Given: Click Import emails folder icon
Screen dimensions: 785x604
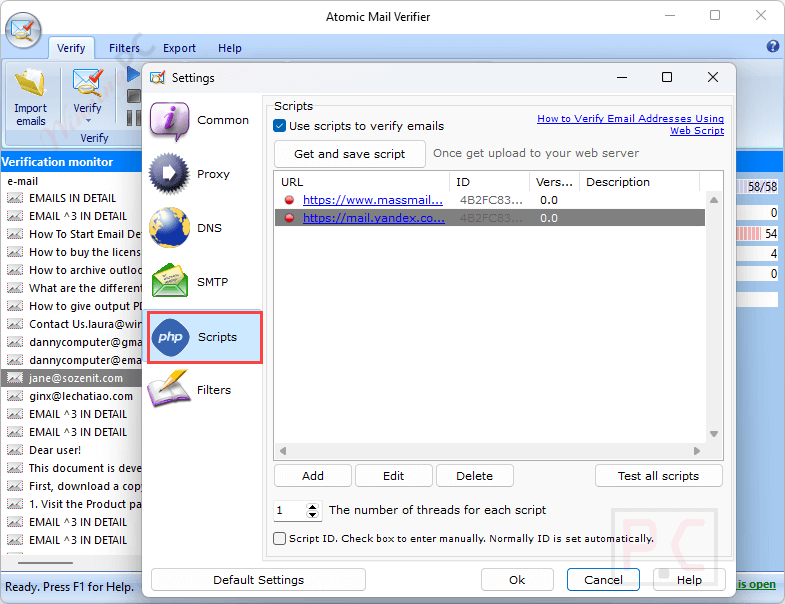Looking at the screenshot, I should coord(30,84).
